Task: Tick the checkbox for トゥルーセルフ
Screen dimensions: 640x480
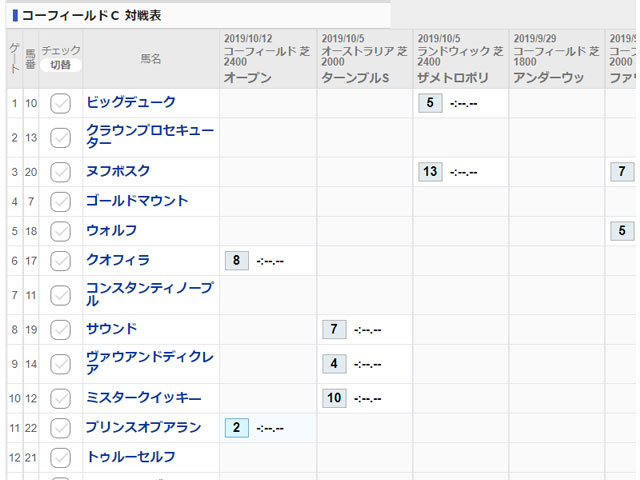Action: (x=60, y=458)
